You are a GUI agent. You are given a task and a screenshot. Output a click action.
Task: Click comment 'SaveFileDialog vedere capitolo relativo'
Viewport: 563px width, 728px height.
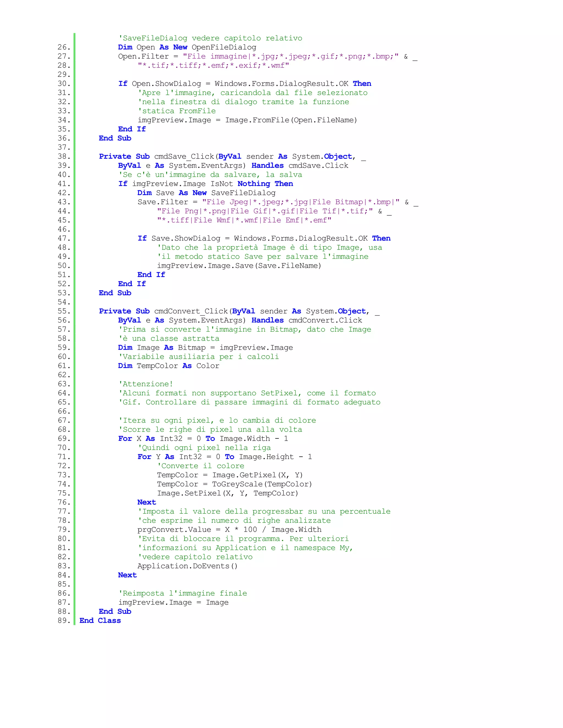tap(210, 38)
